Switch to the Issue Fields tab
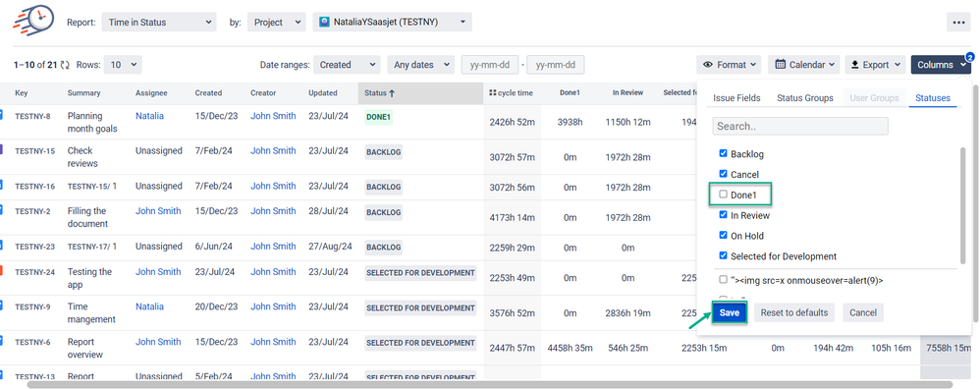The height and width of the screenshot is (389, 980). [x=736, y=98]
